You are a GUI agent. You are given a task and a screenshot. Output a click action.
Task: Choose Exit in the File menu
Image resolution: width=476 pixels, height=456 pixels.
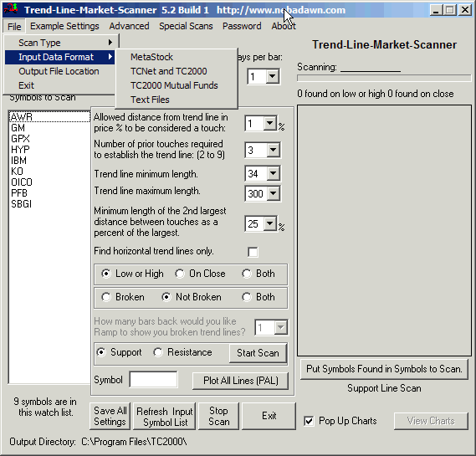59,85
